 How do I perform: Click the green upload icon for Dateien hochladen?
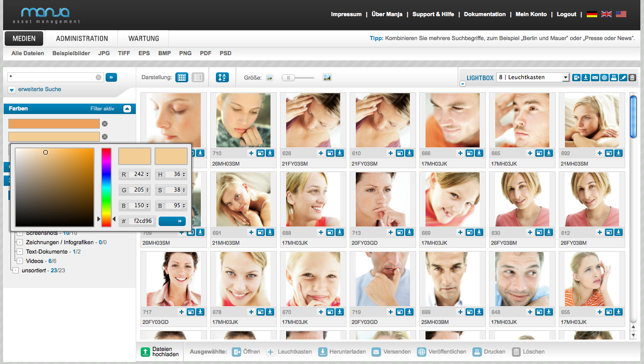pyautogui.click(x=145, y=352)
